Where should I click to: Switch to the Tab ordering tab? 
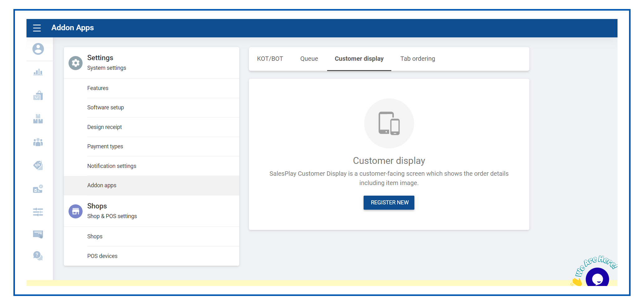coord(417,59)
